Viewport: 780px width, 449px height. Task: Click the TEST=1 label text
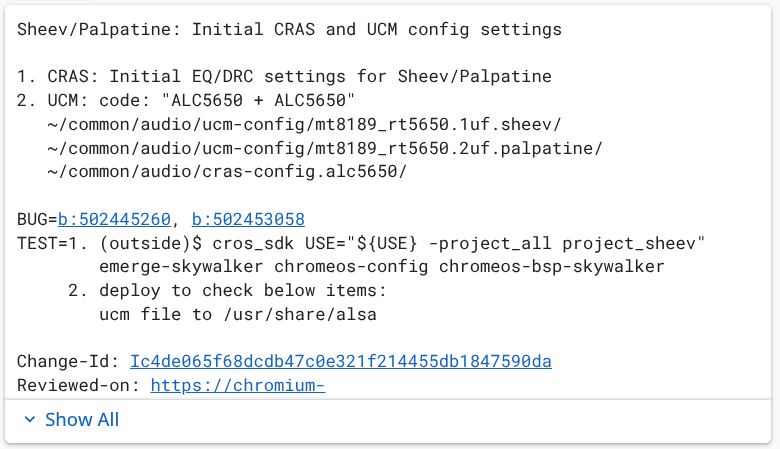click(x=45, y=243)
